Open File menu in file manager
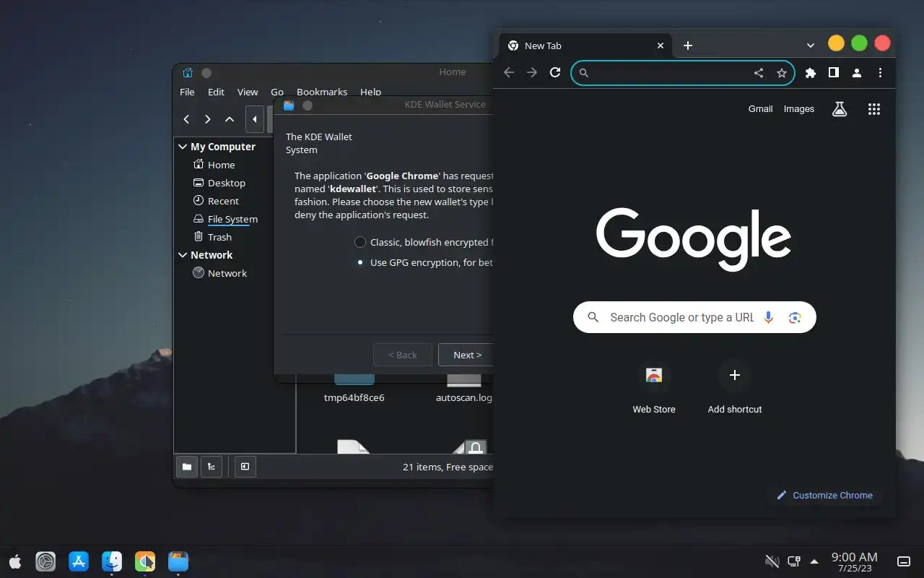 pyautogui.click(x=187, y=92)
